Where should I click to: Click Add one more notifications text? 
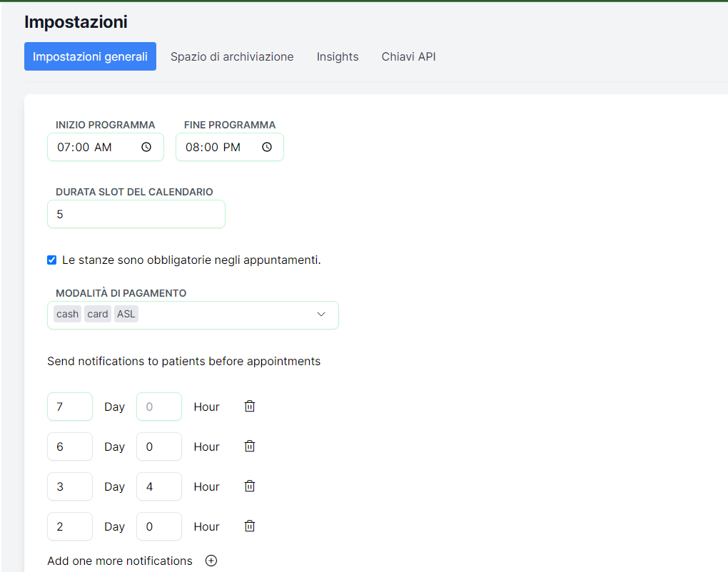[x=120, y=561]
